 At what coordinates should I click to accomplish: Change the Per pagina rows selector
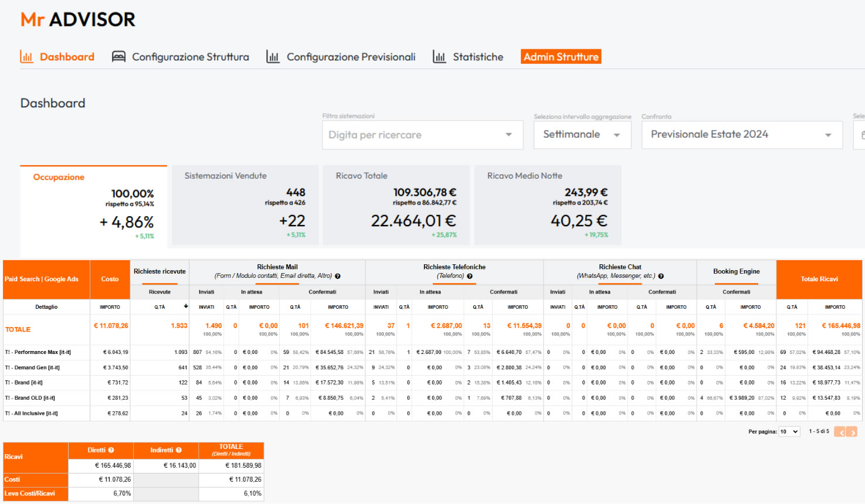pos(789,432)
